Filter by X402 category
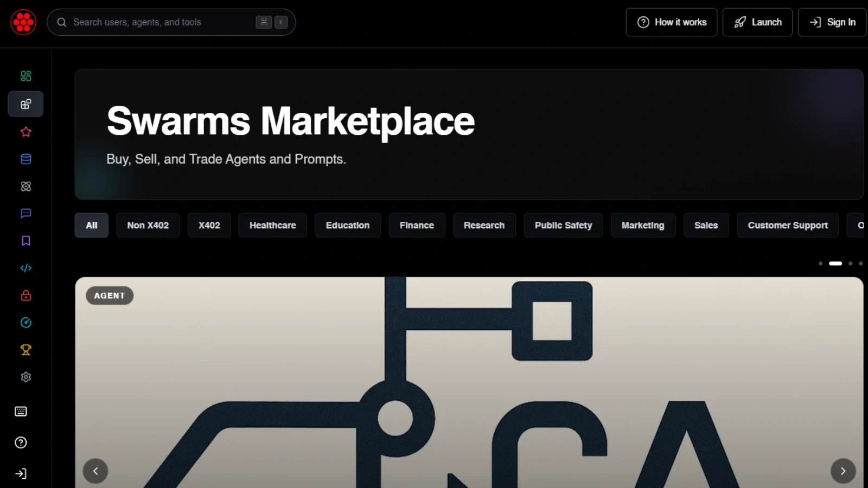 coord(209,225)
